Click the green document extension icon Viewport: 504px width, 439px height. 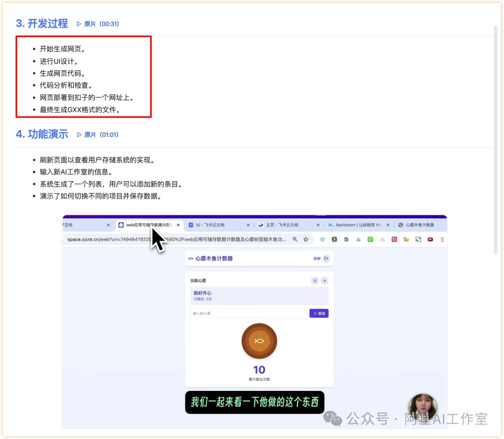pos(346,239)
